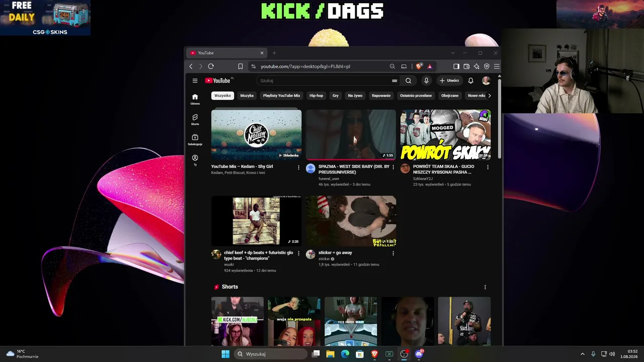The height and width of the screenshot is (362, 644).
Task: Select the Obejrzane filter chip
Action: 450,96
